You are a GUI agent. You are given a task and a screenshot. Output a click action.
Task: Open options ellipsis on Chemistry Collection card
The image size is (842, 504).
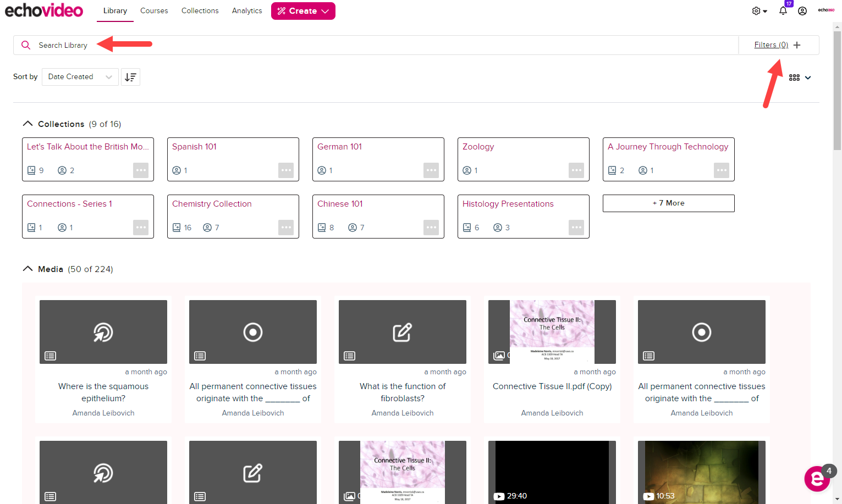[x=286, y=227]
